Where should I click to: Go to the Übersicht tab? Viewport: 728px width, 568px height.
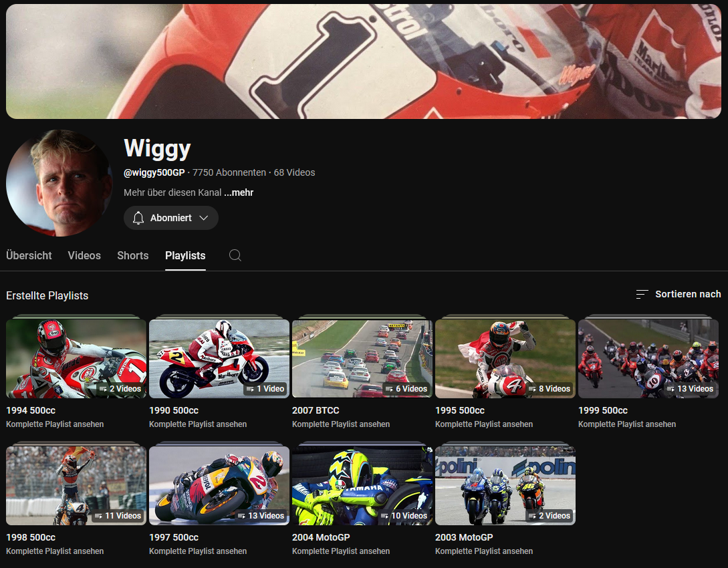[x=29, y=255]
